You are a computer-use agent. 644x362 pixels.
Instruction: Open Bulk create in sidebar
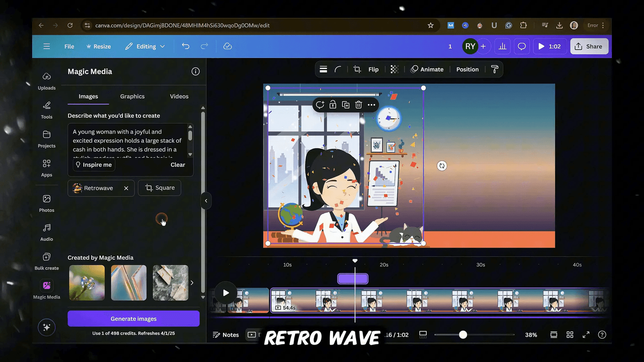(47, 261)
